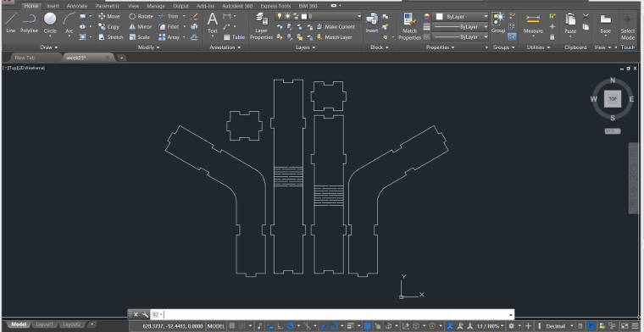Switch to the Manage ribbon tab
Viewport: 644px width, 332px height.
coord(156,6)
